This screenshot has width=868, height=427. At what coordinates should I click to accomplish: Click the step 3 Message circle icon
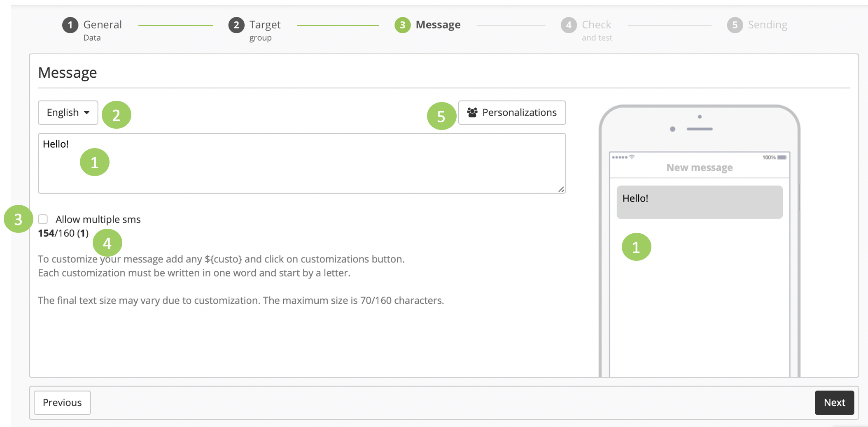click(402, 25)
